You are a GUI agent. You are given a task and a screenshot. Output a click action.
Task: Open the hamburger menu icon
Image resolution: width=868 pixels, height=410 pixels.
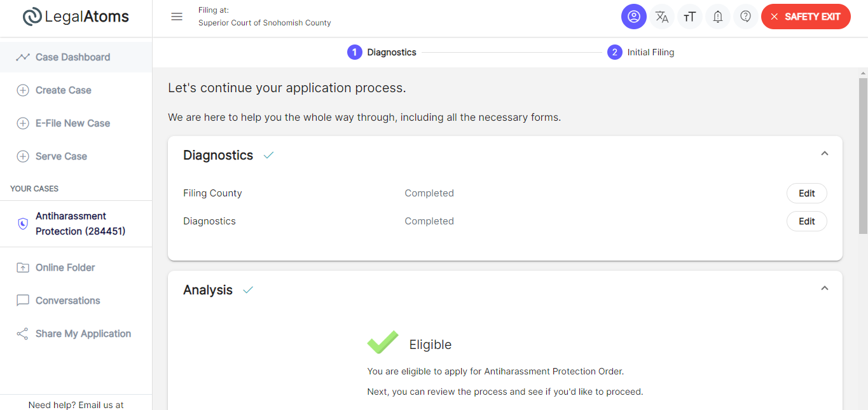pos(177,17)
